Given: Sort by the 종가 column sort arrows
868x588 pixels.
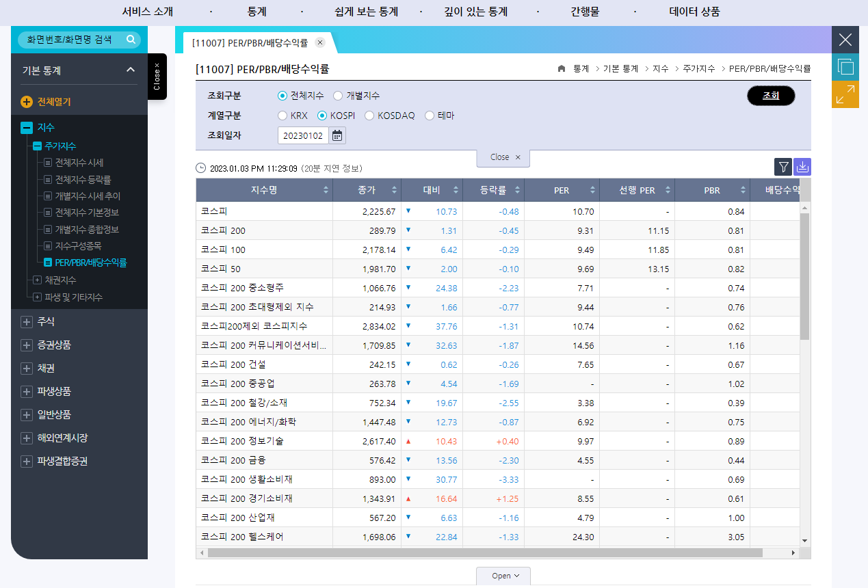Looking at the screenshot, I should coord(394,191).
